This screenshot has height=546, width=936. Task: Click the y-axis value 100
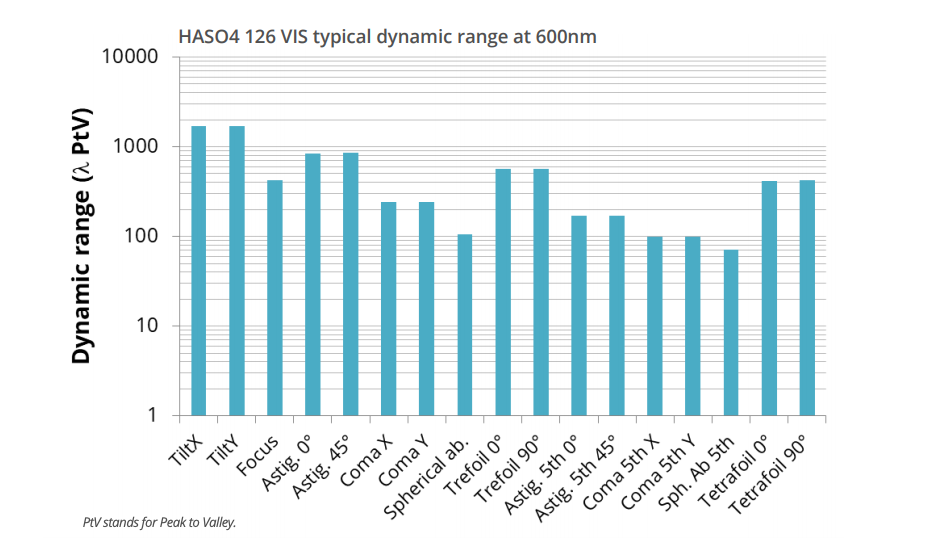click(x=141, y=236)
